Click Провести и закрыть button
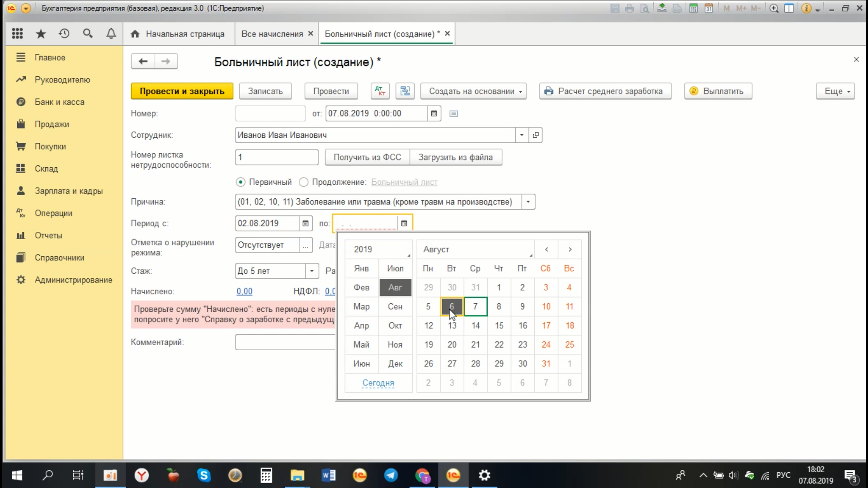Image resolution: width=868 pixels, height=488 pixels. [182, 91]
